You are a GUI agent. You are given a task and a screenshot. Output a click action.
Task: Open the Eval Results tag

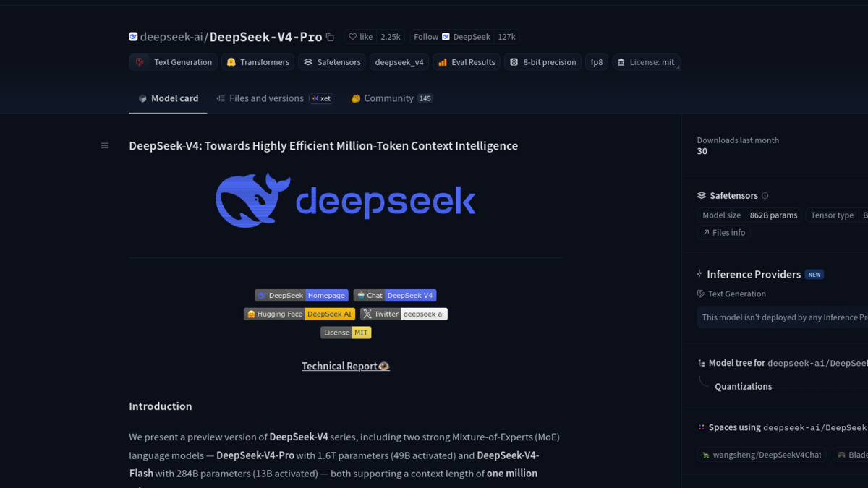tap(466, 62)
